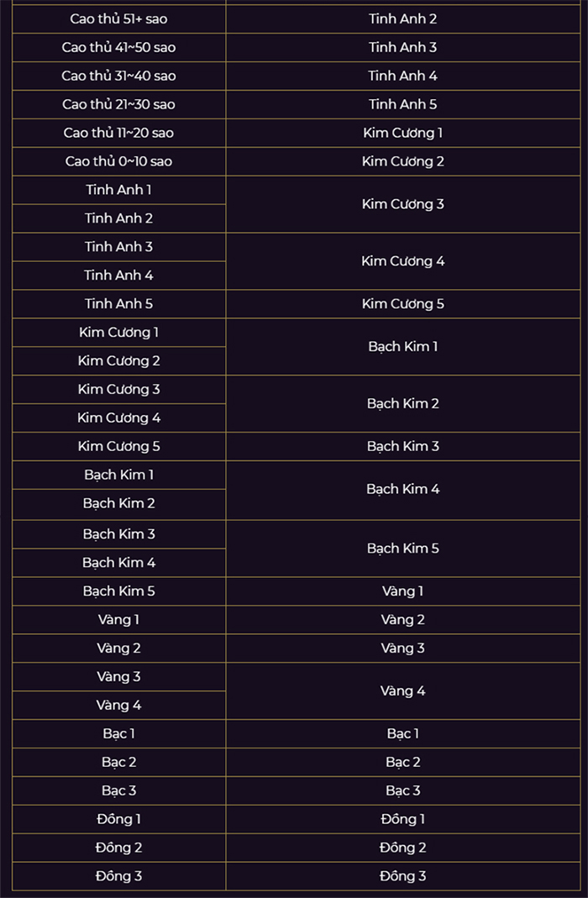Click the 'Cao thủ 41~50 sao' cell
588x898 pixels.
pyautogui.click(x=119, y=48)
